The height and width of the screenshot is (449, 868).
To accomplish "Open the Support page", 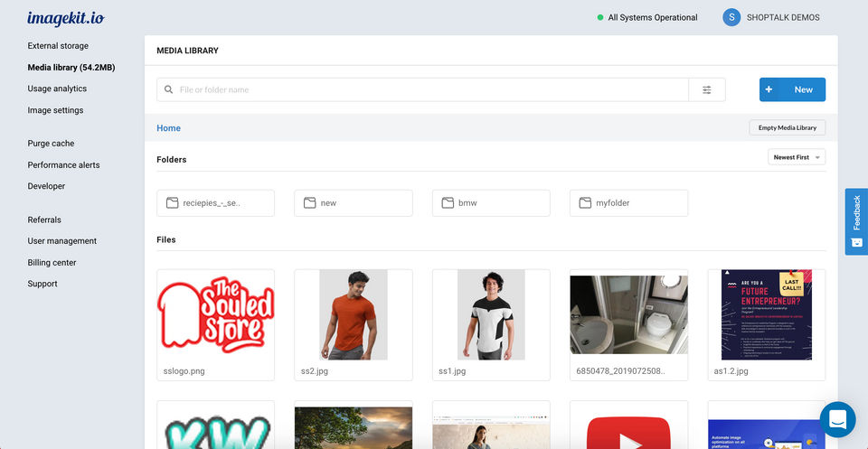I will click(42, 284).
